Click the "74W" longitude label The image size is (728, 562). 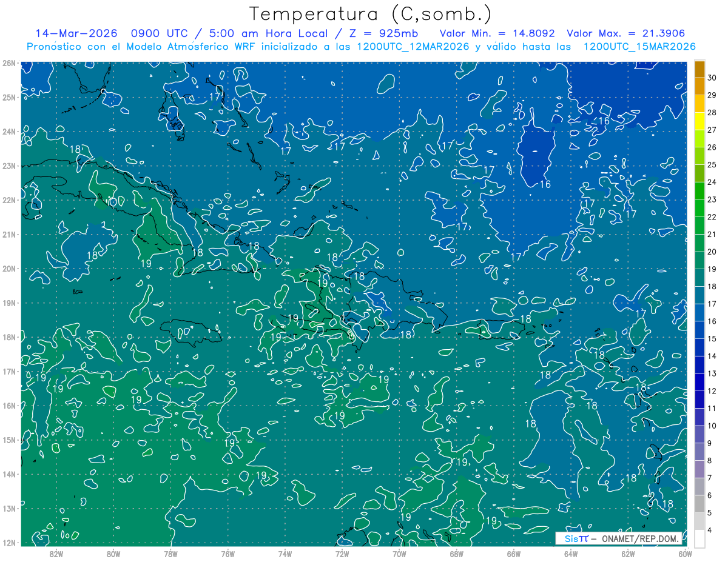(285, 554)
